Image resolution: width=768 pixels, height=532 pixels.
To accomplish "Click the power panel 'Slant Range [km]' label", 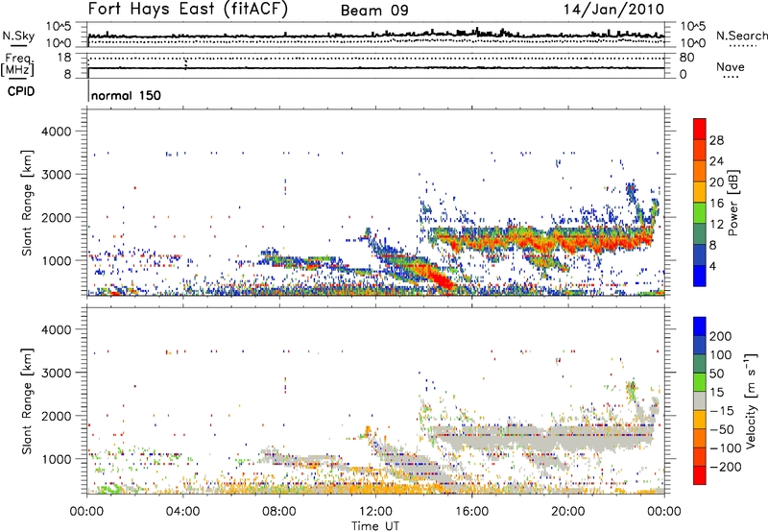I will [x=27, y=203].
